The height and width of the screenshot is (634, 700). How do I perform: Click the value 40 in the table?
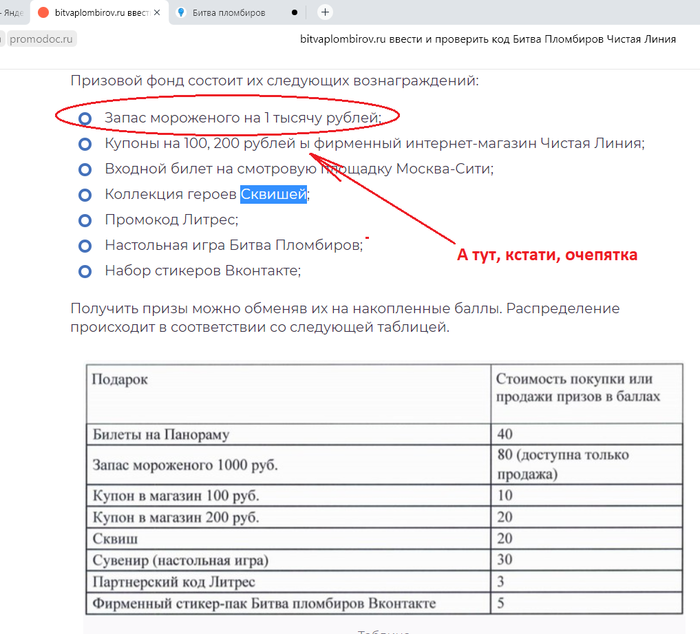click(x=505, y=434)
